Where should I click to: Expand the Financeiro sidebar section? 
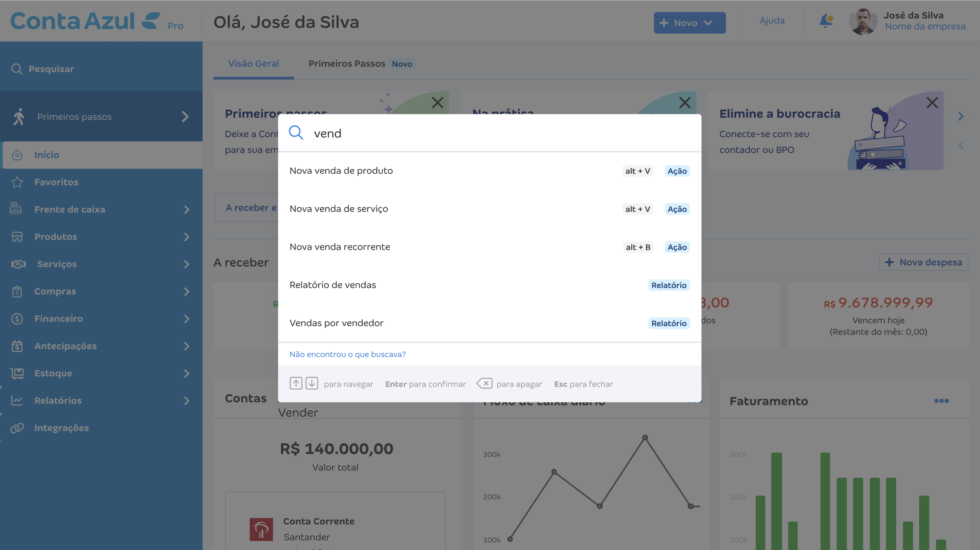(186, 319)
